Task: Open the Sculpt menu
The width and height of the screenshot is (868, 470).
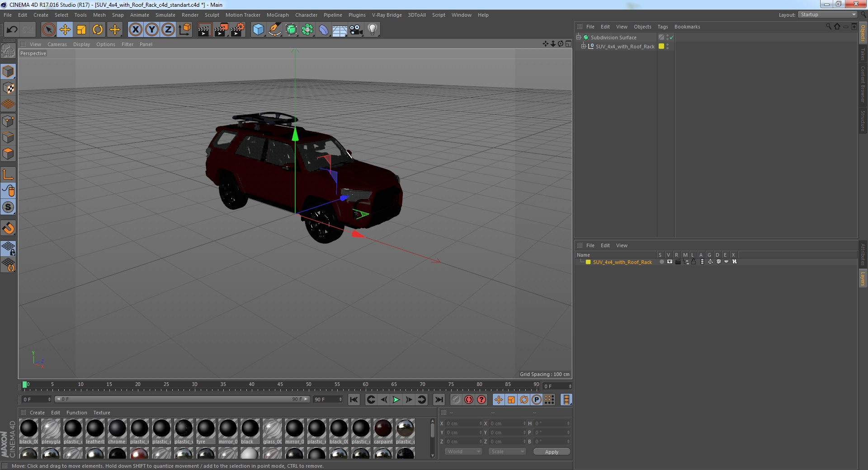Action: point(212,15)
